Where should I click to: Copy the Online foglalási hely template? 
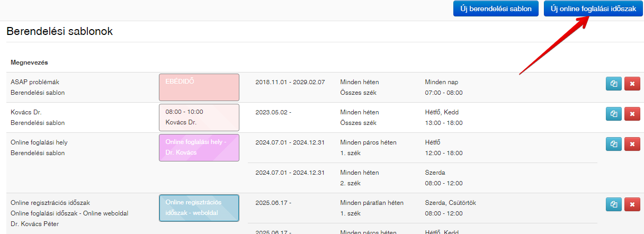tap(614, 144)
